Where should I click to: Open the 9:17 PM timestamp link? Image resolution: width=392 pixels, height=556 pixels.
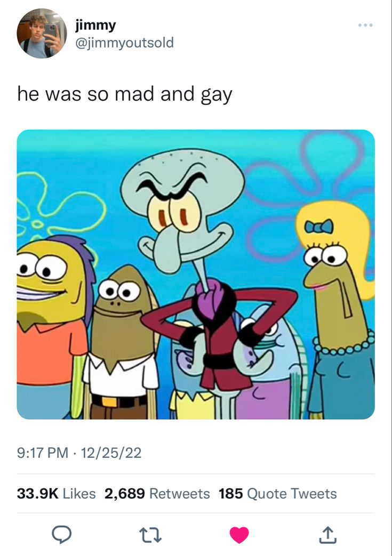[x=43, y=453]
